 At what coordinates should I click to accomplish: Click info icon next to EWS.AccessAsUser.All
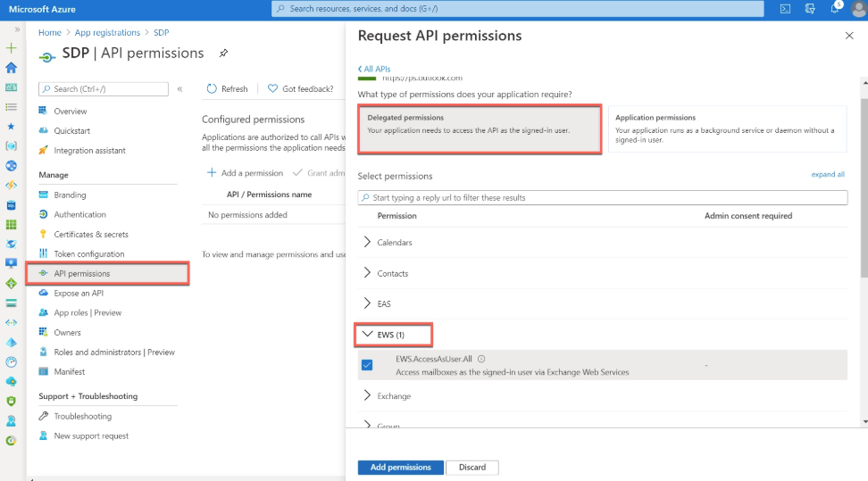481,360
